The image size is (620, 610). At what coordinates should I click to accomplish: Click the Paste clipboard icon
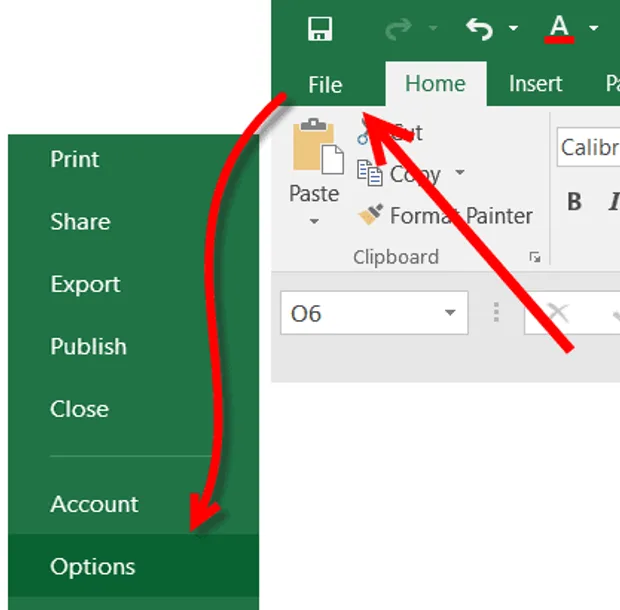click(318, 147)
